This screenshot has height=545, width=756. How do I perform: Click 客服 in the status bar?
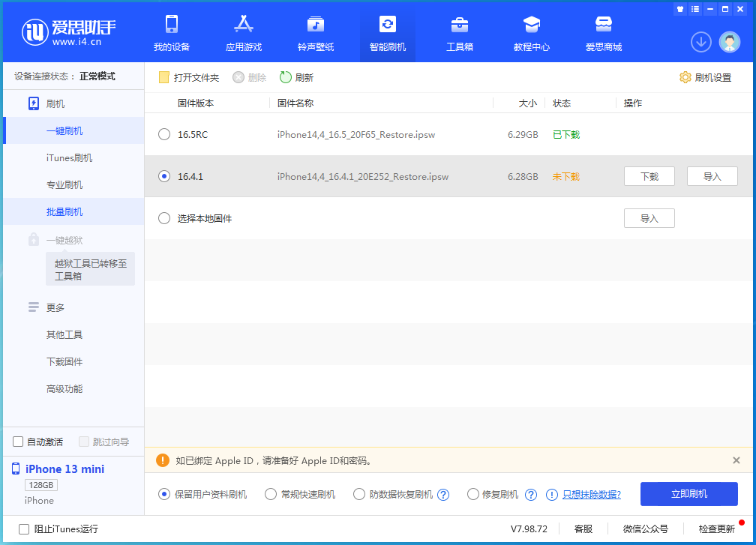583,529
